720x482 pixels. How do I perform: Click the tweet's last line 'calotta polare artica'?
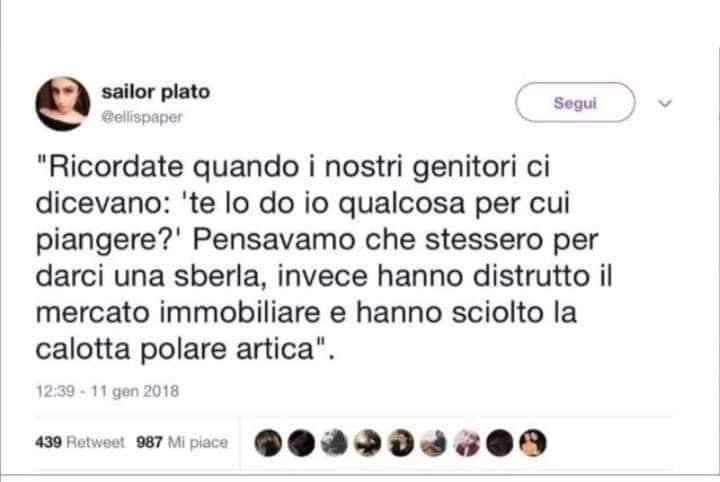182,349
